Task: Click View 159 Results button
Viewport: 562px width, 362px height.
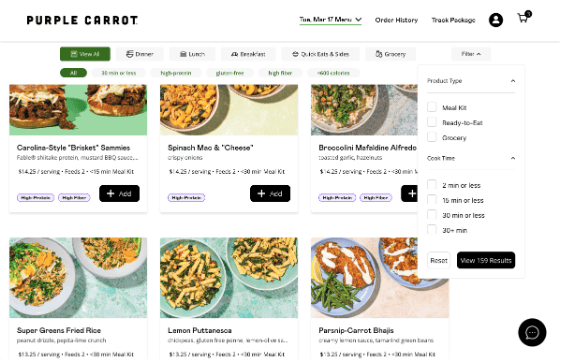Action: click(x=486, y=260)
